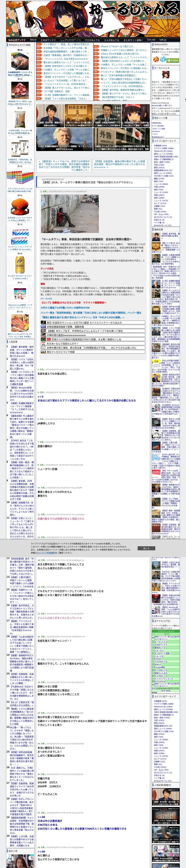Viewport: 186px width, 868px height.
Task: Open the バッパー翔太 related article link
Action: pyautogui.click(x=91, y=312)
